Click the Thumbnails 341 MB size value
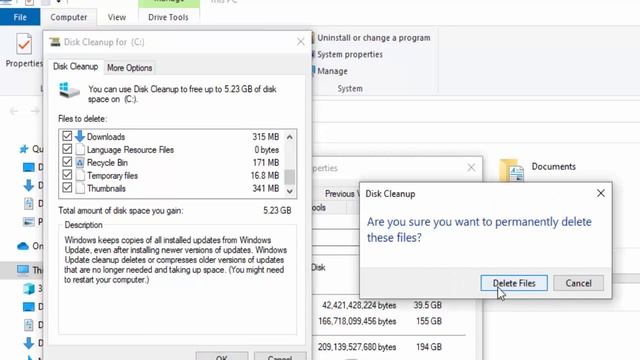This screenshot has width=640, height=360. (x=265, y=189)
